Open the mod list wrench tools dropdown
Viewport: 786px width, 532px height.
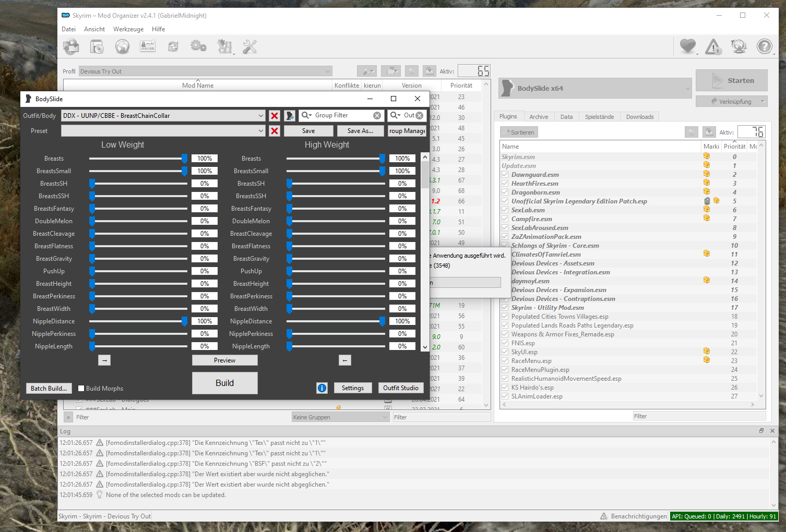[x=367, y=71]
